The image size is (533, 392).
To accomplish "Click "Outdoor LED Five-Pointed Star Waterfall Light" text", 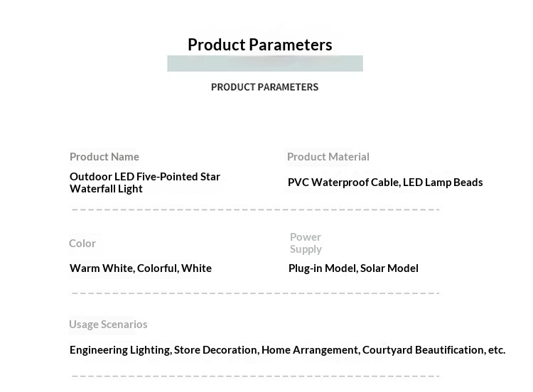I will coord(144,183).
